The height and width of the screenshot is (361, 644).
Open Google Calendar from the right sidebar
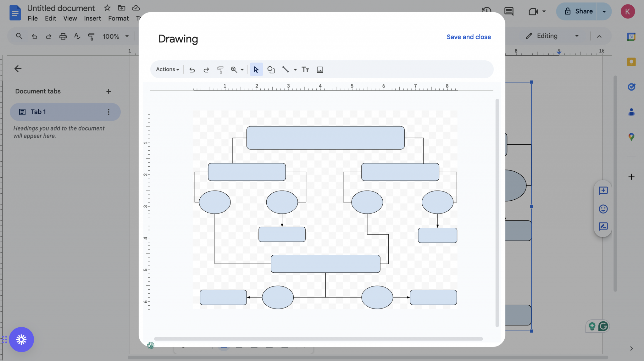tap(631, 36)
